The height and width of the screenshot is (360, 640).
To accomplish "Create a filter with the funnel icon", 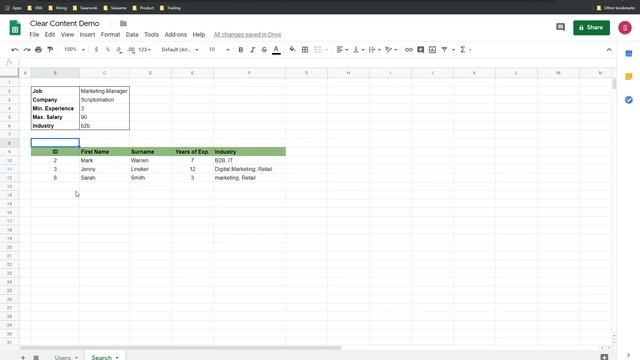I will click(x=444, y=50).
